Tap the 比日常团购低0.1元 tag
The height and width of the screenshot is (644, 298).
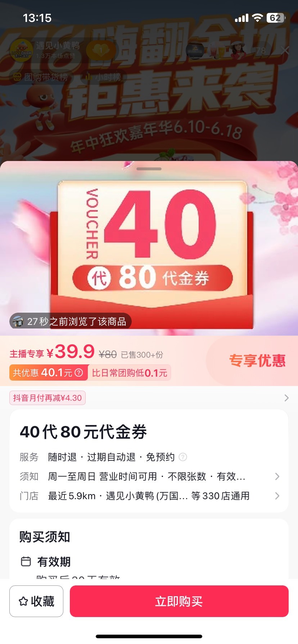pos(130,373)
